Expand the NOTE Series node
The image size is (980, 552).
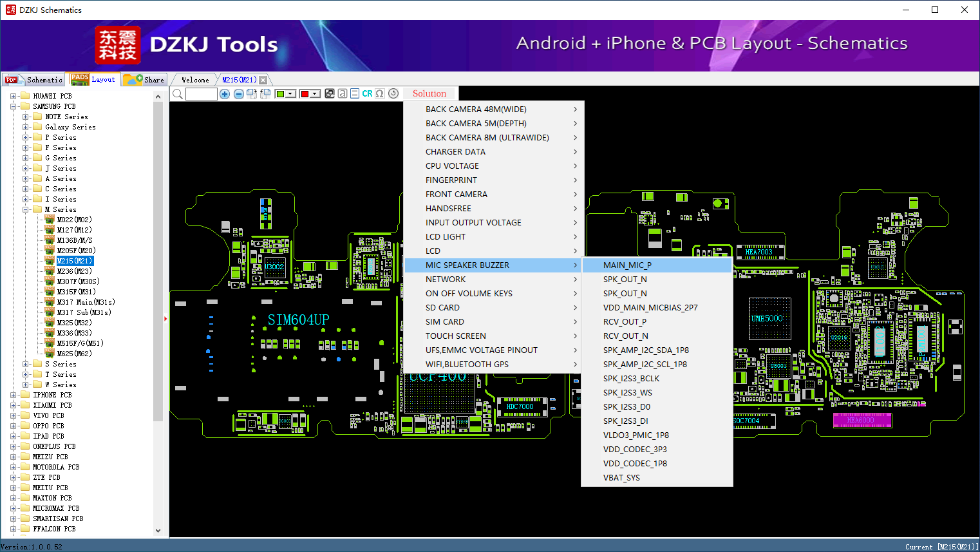pos(26,117)
